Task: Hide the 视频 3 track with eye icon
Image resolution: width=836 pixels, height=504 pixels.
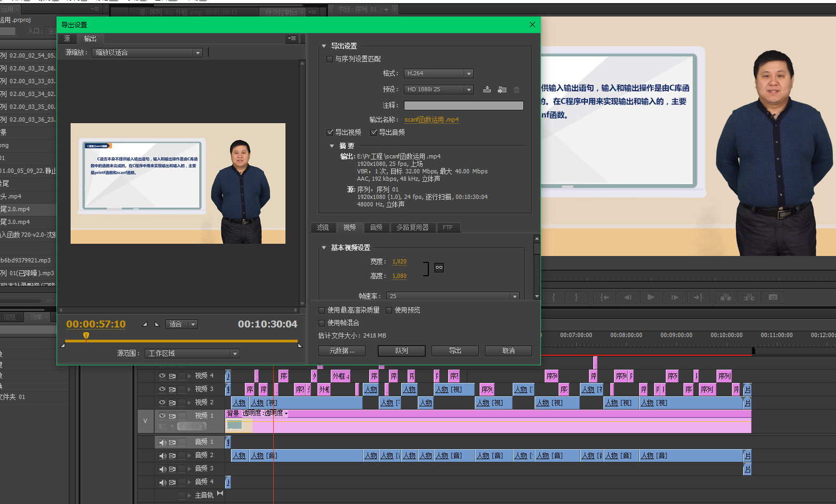Action: pyautogui.click(x=162, y=389)
